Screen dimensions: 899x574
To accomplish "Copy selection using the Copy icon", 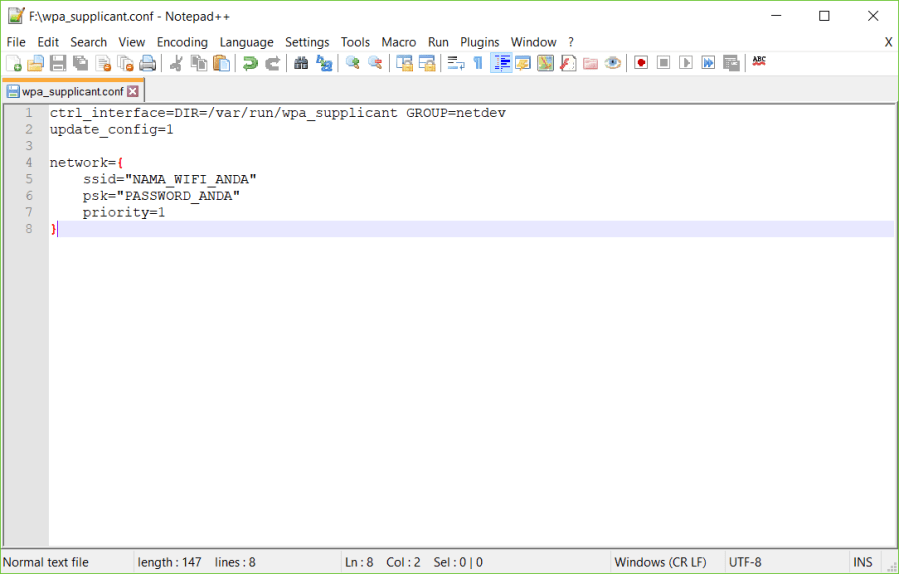I will coord(199,63).
